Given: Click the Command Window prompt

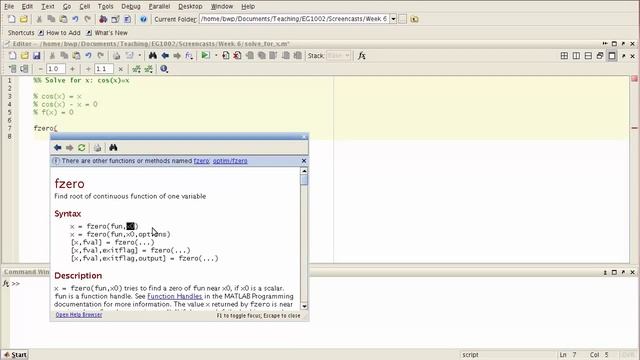Looking at the screenshot, I should [16, 283].
